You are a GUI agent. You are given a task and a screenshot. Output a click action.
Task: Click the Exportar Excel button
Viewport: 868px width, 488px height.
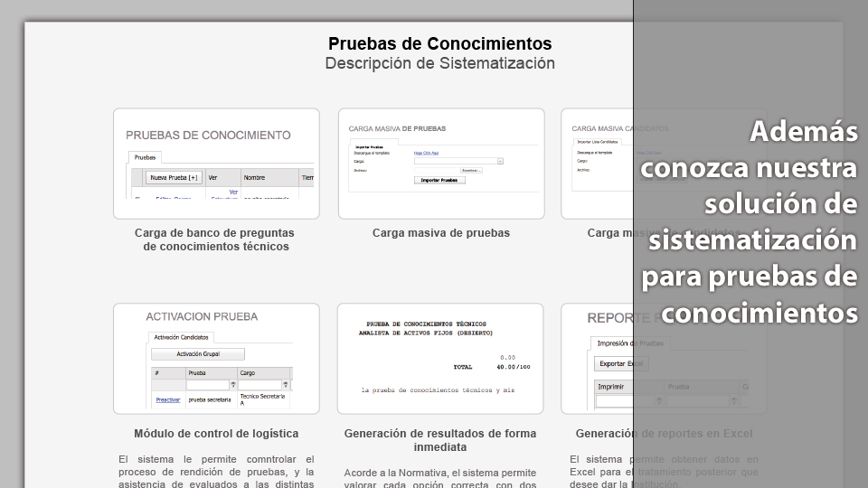click(x=621, y=363)
